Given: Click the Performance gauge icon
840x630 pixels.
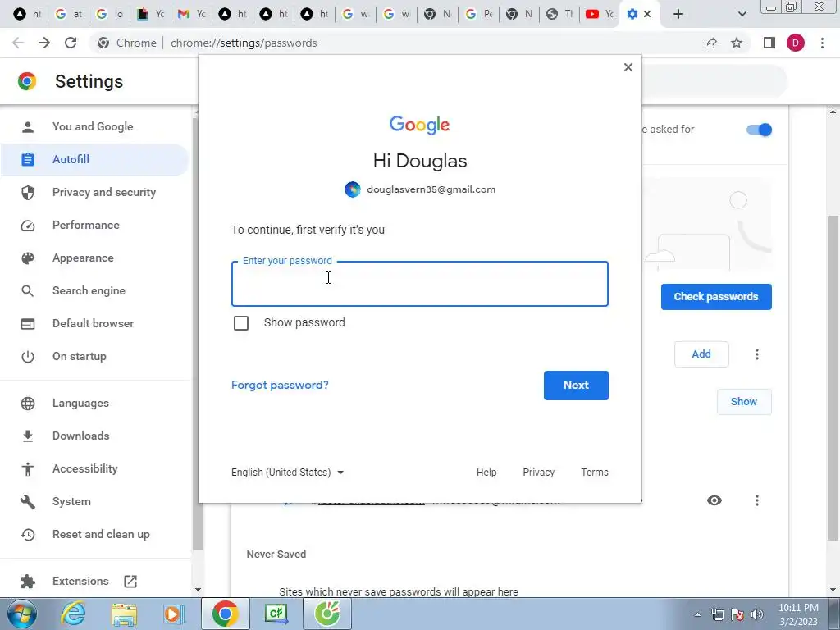Looking at the screenshot, I should [x=28, y=226].
